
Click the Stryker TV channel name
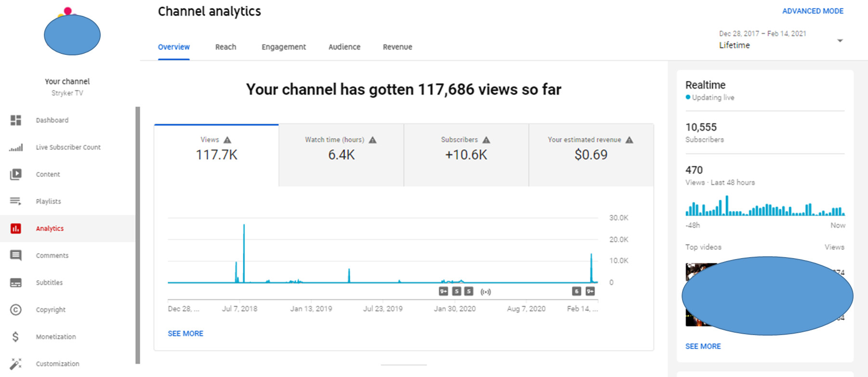[x=67, y=93]
